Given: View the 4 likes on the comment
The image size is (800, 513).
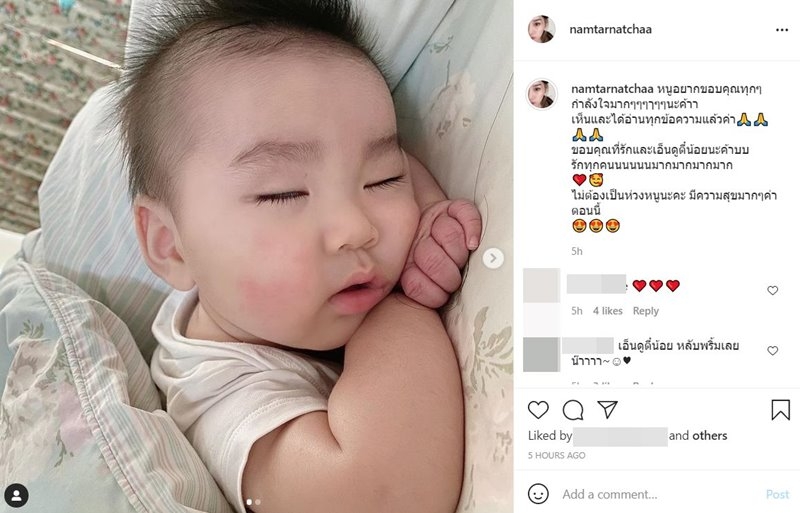Looking at the screenshot, I should [607, 311].
